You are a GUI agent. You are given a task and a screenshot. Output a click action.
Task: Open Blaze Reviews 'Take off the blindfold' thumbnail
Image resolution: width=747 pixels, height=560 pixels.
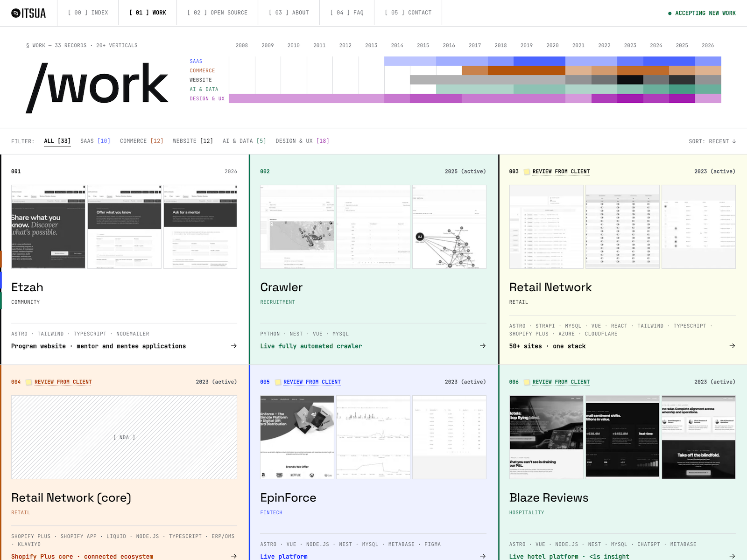(698, 437)
